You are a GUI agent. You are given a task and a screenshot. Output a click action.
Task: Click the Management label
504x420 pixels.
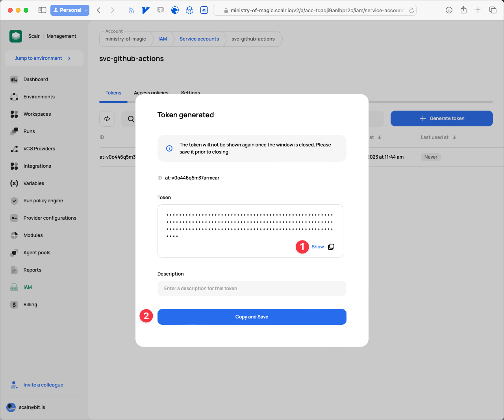61,36
